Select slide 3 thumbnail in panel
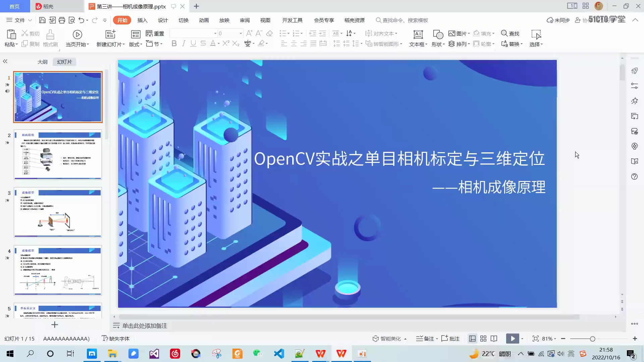The height and width of the screenshot is (362, 644). tap(57, 212)
